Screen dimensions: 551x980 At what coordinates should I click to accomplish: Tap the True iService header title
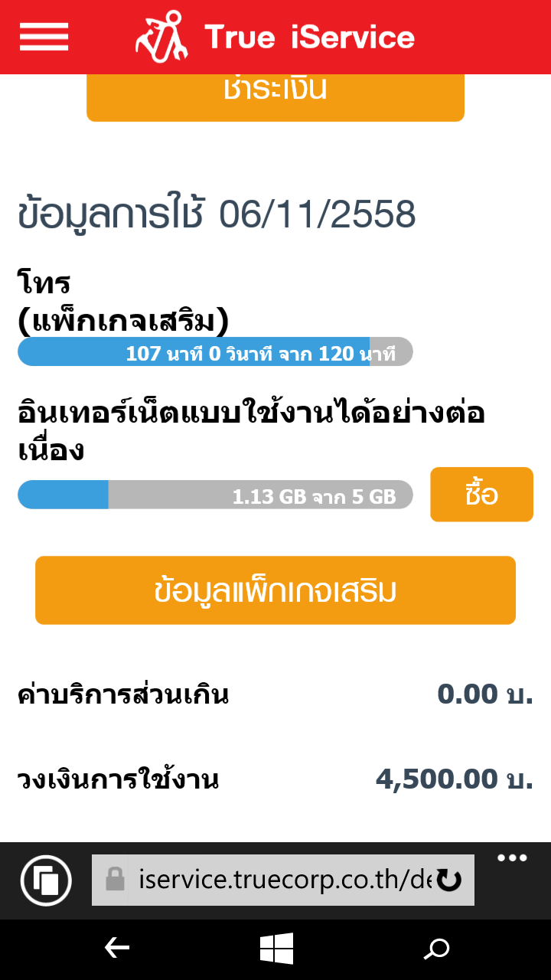[x=309, y=37]
